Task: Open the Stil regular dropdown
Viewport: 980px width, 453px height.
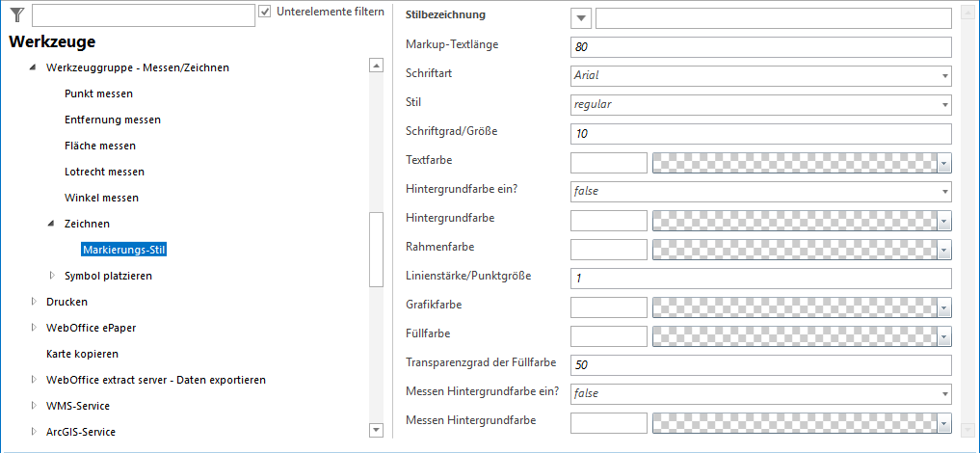Action: point(944,105)
